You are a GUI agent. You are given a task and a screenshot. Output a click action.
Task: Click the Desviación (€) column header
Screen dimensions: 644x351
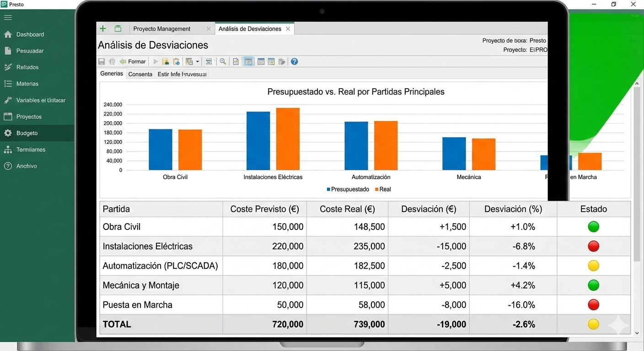coord(429,209)
